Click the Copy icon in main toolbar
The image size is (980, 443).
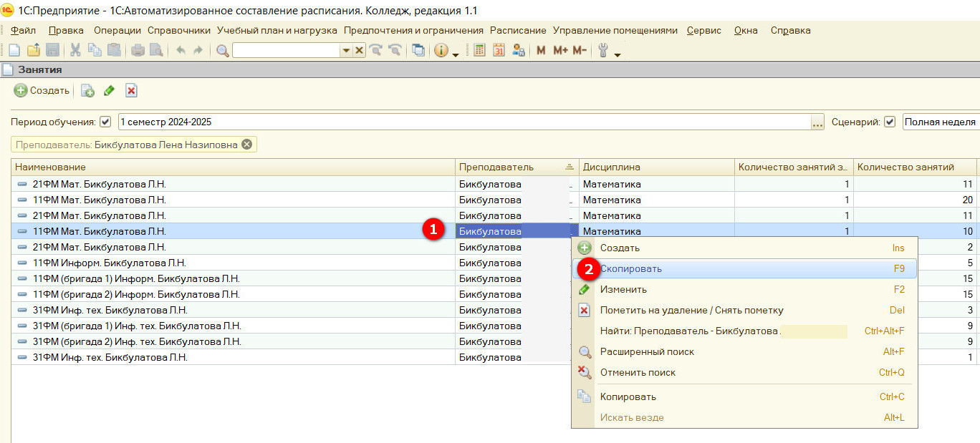coord(95,50)
